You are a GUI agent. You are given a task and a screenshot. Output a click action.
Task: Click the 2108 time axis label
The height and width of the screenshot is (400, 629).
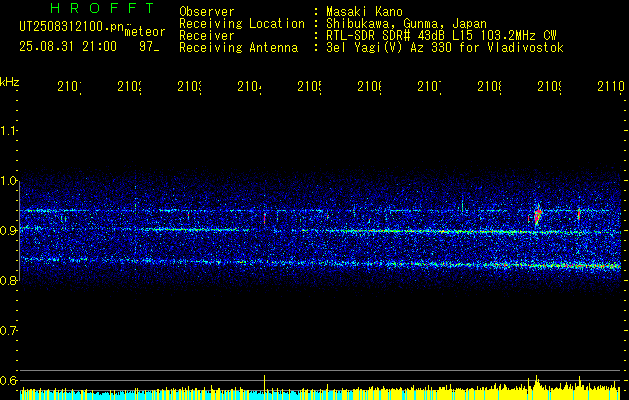[489, 86]
